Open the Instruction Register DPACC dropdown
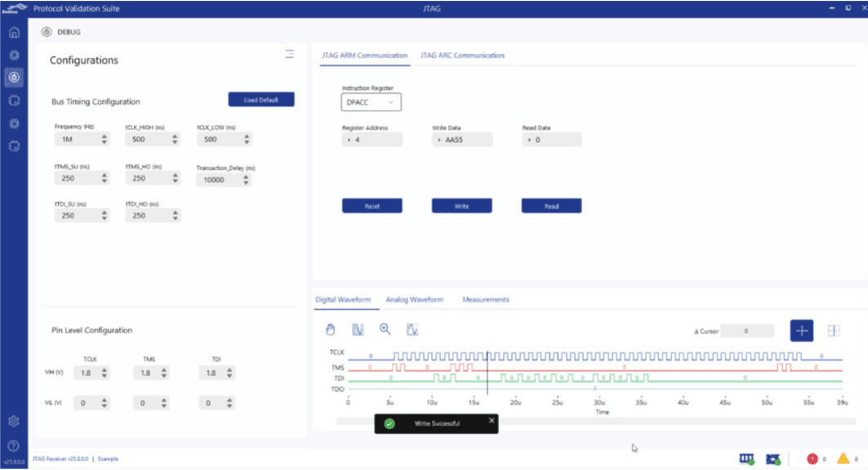 pyautogui.click(x=371, y=102)
